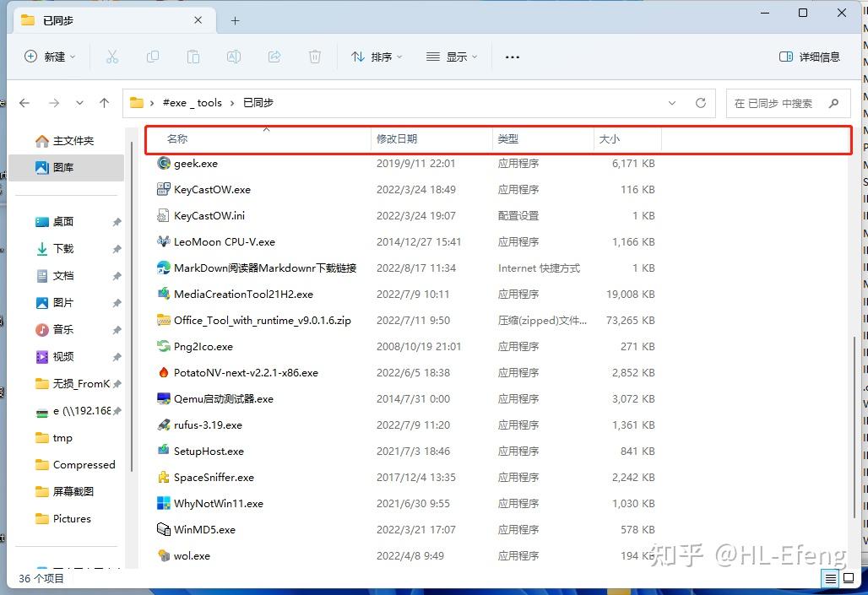Open the 显示 view dropdown
868x595 pixels.
[452, 57]
